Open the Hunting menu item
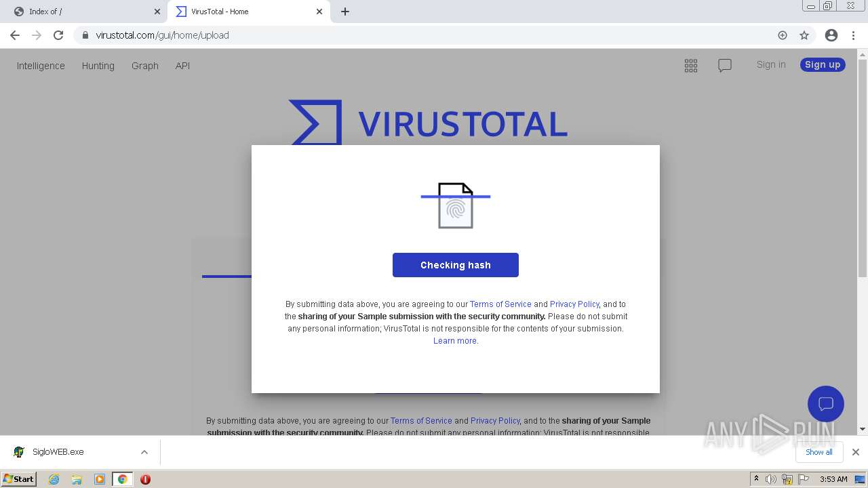Image resolution: width=868 pixels, height=488 pixels. 98,66
